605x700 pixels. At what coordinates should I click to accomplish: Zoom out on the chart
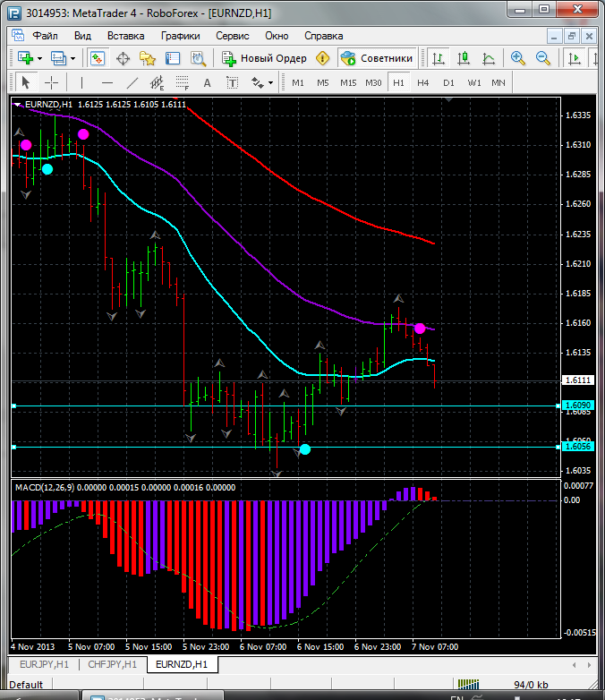tap(542, 58)
